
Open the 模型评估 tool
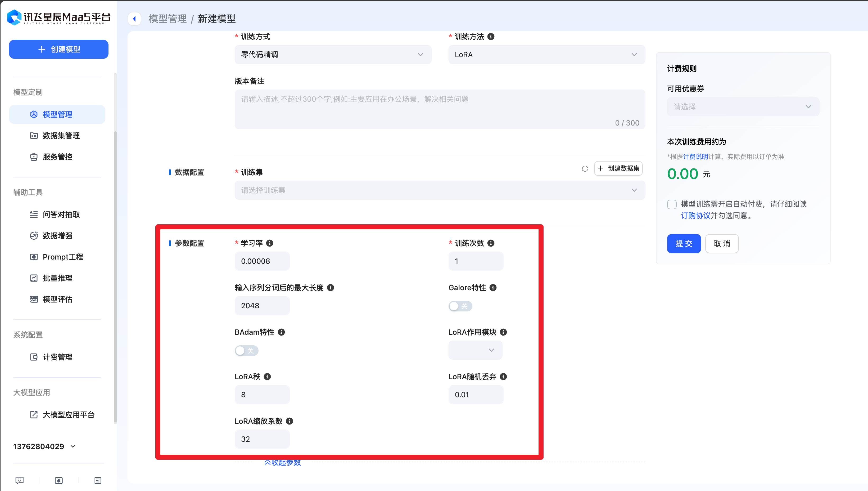58,299
